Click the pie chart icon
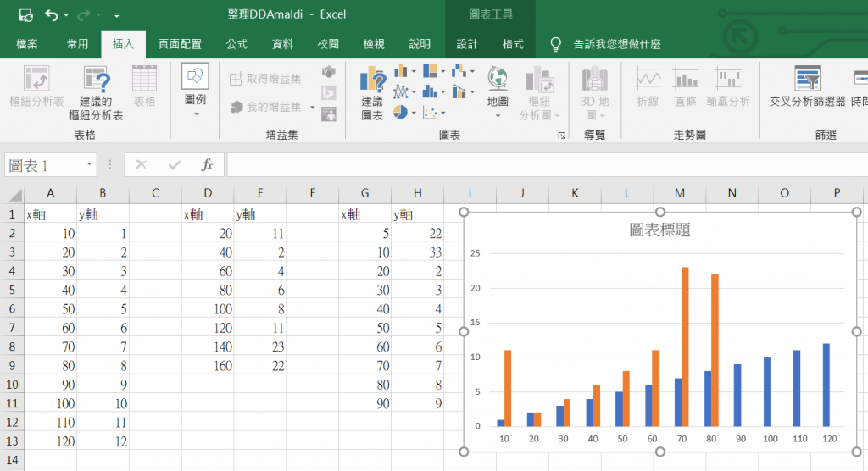The width and height of the screenshot is (868, 471). pos(401,113)
